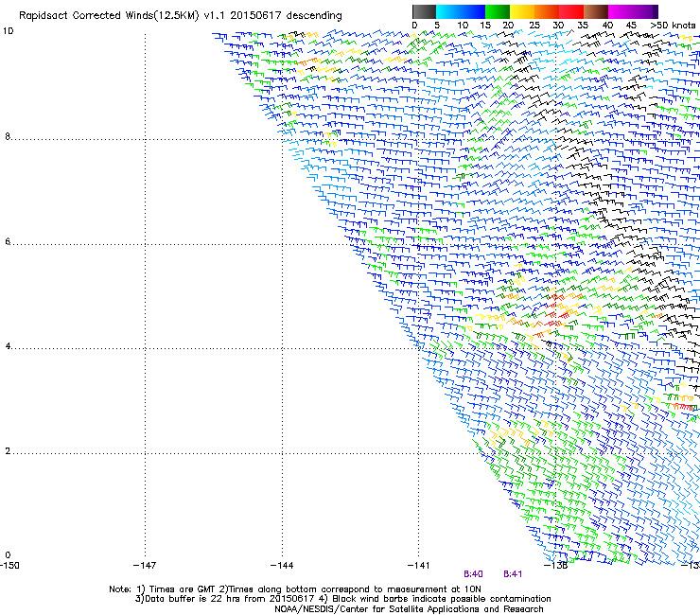The image size is (700, 615).
Task: Click the longitude axis label '-150'
Action: point(9,566)
